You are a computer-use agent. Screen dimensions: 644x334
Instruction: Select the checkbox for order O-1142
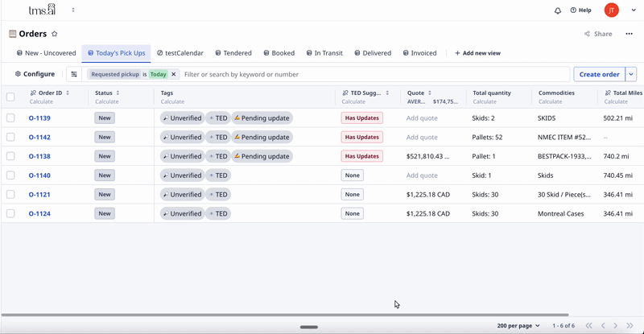10,137
